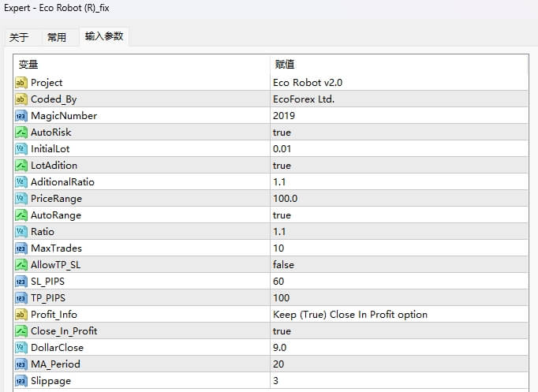Select the AutoRange value true

(x=282, y=215)
